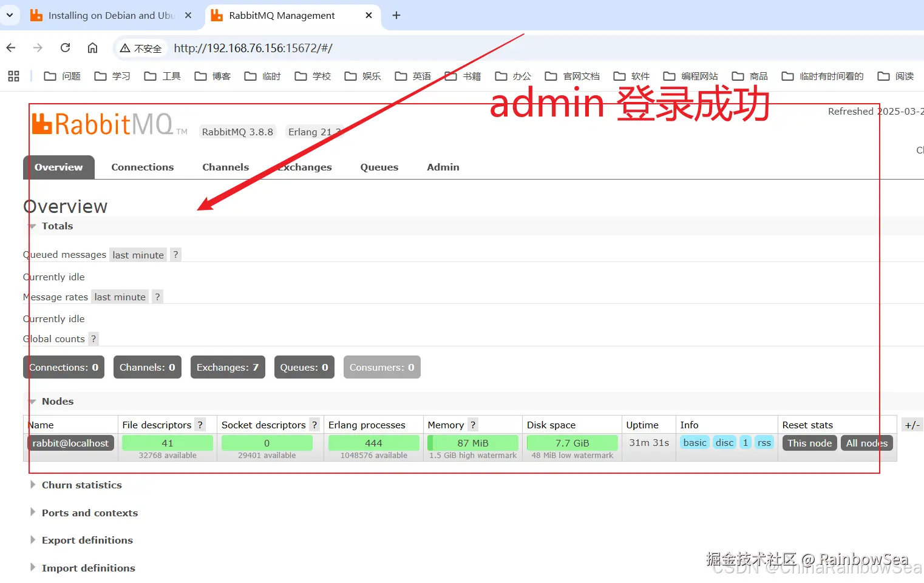Open the 问题 bookmark folder
Viewport: 924px width, 583px height.
click(x=63, y=76)
